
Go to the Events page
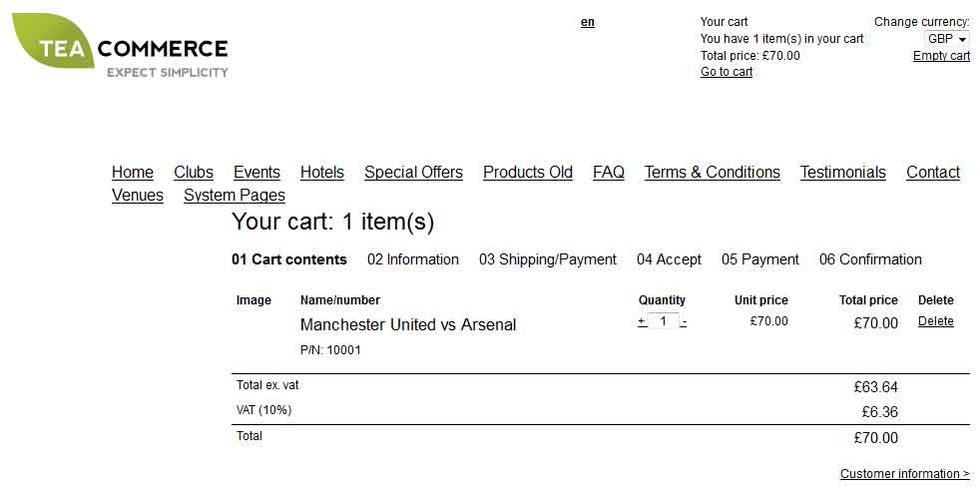tap(256, 173)
